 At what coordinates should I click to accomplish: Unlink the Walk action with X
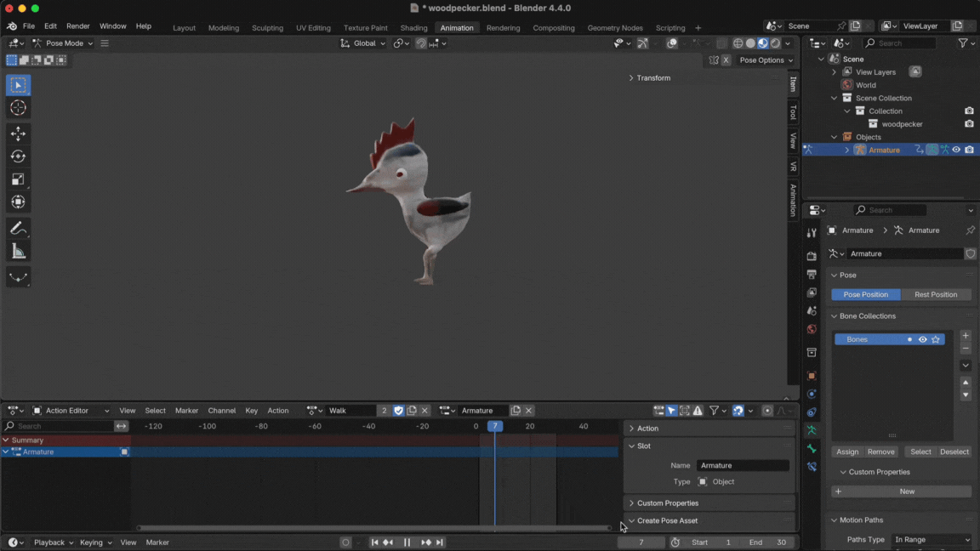point(425,411)
